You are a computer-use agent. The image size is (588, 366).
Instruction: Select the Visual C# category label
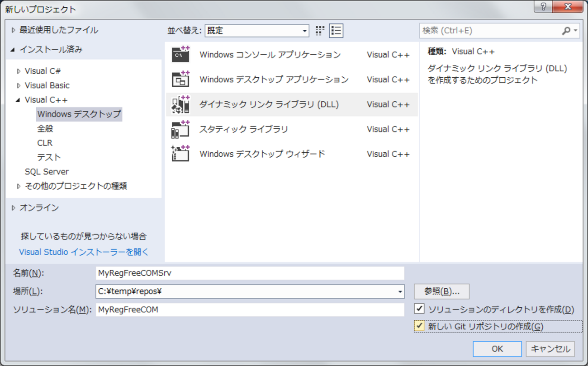(43, 71)
